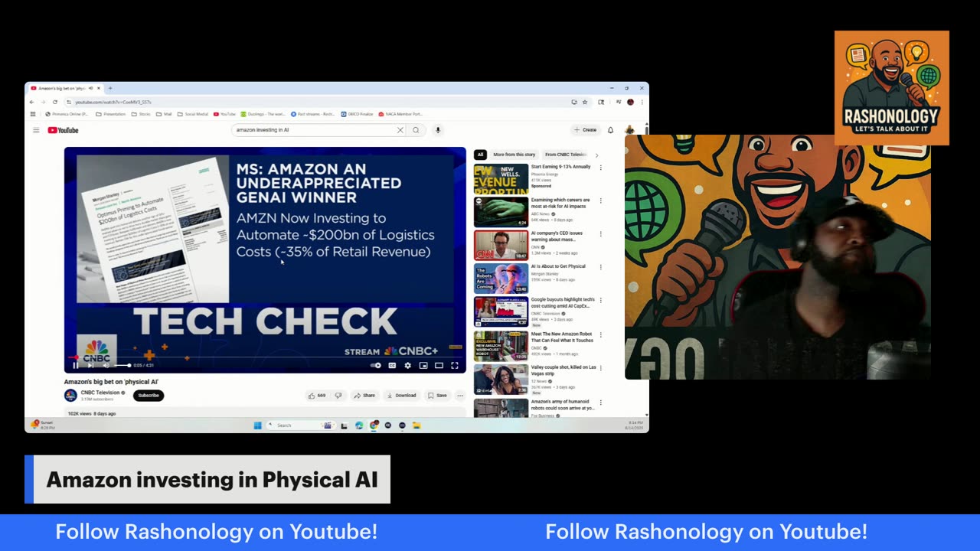The image size is (980, 551).
Task: Open options for Examining which careers video
Action: coord(600,201)
